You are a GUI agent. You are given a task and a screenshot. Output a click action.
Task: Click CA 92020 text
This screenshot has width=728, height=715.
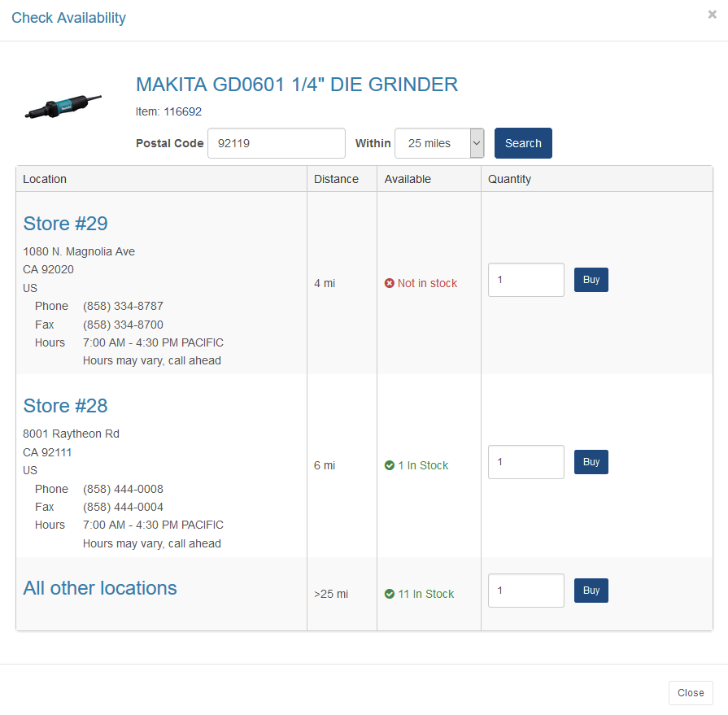(48, 270)
